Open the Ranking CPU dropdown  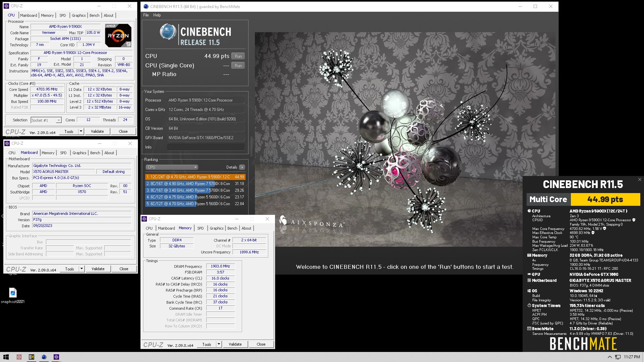pos(172,167)
